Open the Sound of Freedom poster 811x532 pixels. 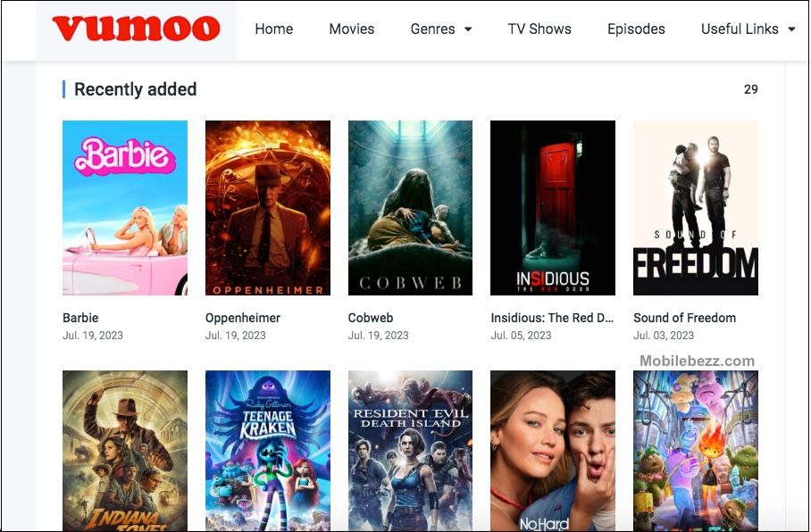point(696,208)
